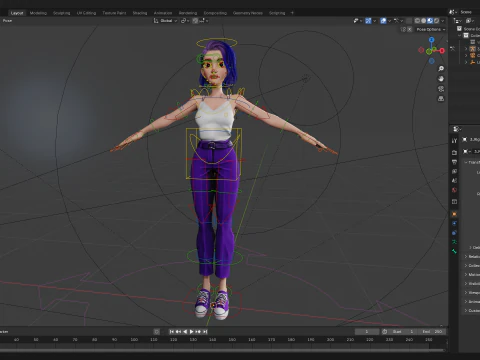Open the gizmo options dropdown arrow
This screenshot has width=480, height=360.
click(x=374, y=21)
